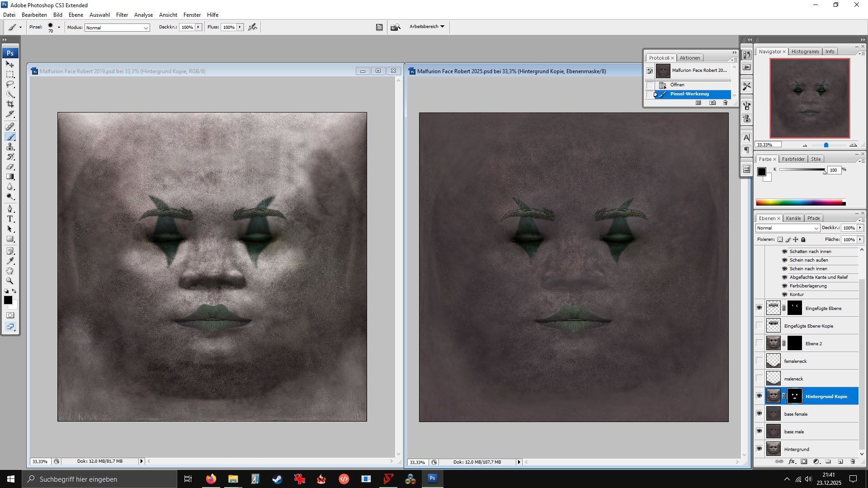Select the Crop tool
Viewport: 868px width, 488px height.
point(10,104)
